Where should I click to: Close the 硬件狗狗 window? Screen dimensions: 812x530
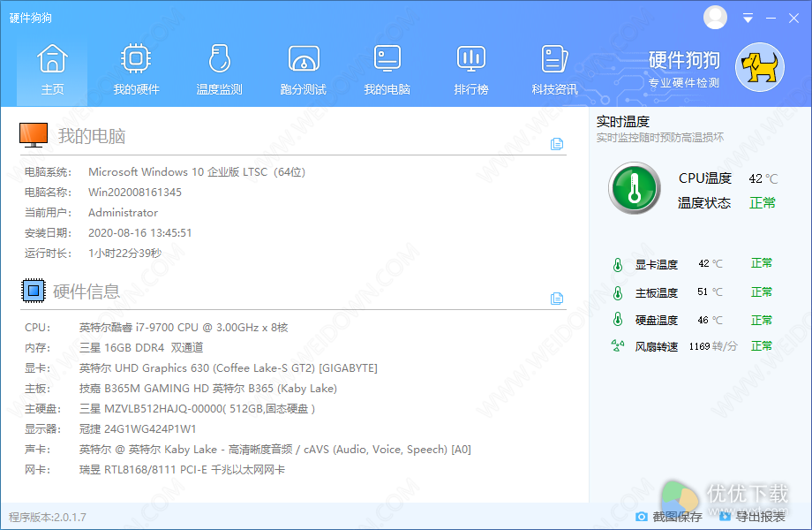click(793, 19)
